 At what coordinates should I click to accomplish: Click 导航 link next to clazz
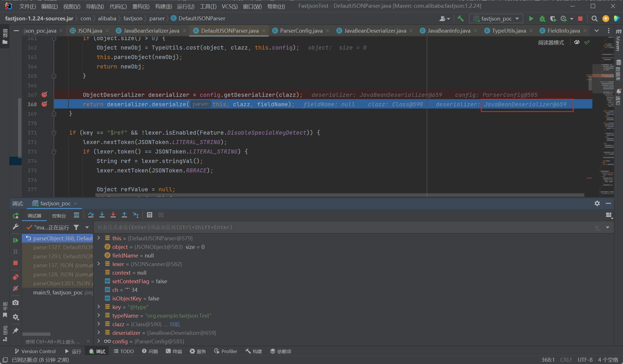coord(175,324)
